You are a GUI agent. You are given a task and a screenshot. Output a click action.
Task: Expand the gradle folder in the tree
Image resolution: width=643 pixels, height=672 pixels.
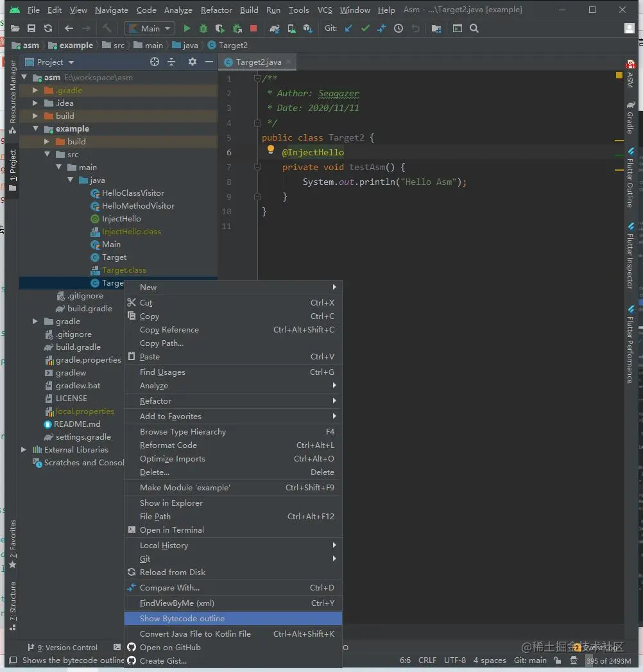pyautogui.click(x=35, y=322)
